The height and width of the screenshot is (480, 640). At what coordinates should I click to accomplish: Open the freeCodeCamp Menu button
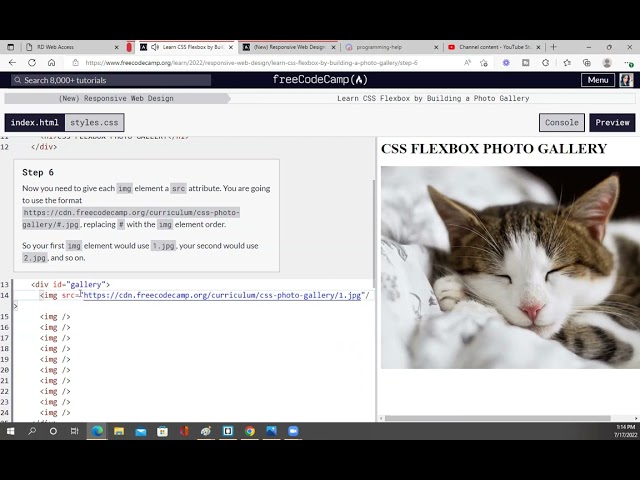click(x=598, y=80)
